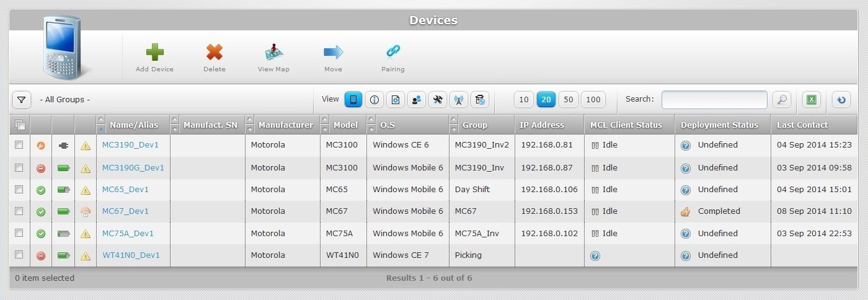The image size is (868, 300).
Task: Click the warning icon for WT41N0_Dev1
Action: 86,255
